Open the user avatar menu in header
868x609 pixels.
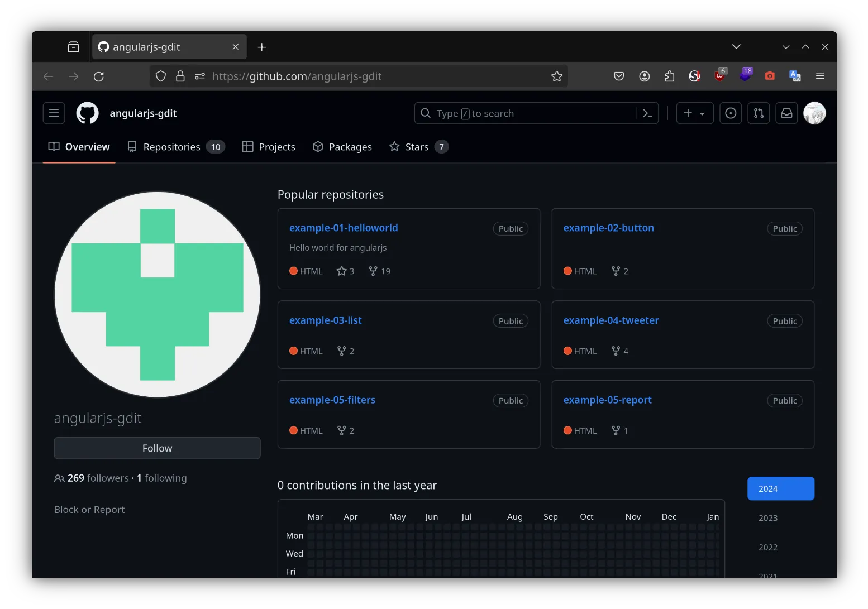[814, 113]
